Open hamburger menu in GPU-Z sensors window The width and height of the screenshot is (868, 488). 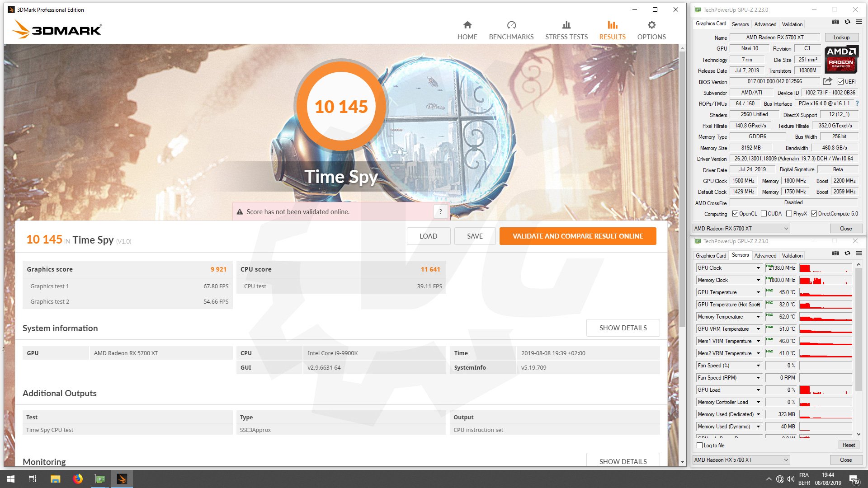coord(859,253)
